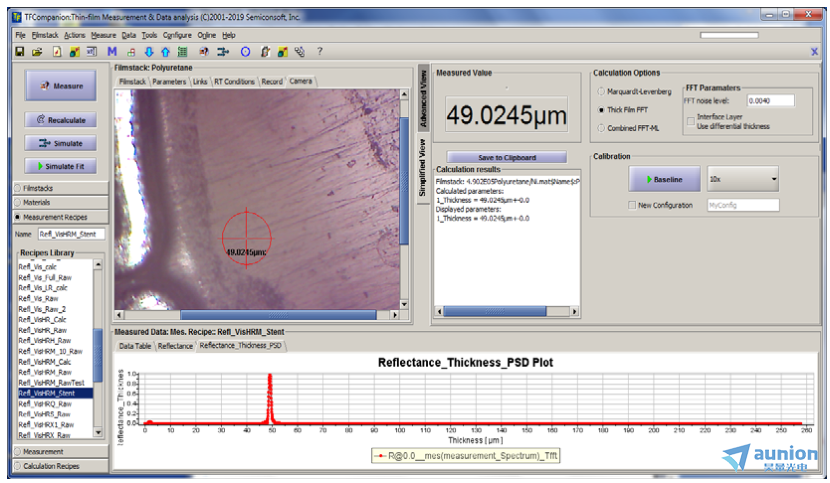This screenshot has width=830, height=483.
Task: Open the Reflectance tab
Action: point(175,346)
